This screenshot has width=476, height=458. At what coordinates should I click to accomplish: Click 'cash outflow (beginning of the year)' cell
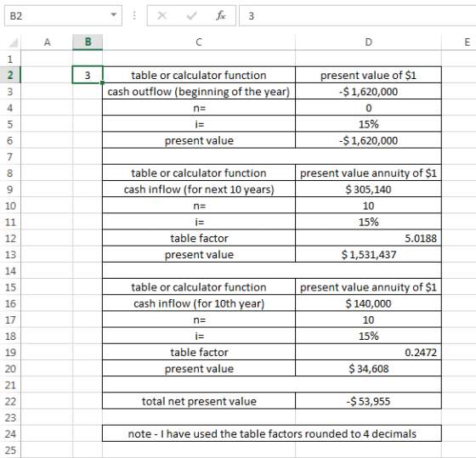[x=199, y=92]
